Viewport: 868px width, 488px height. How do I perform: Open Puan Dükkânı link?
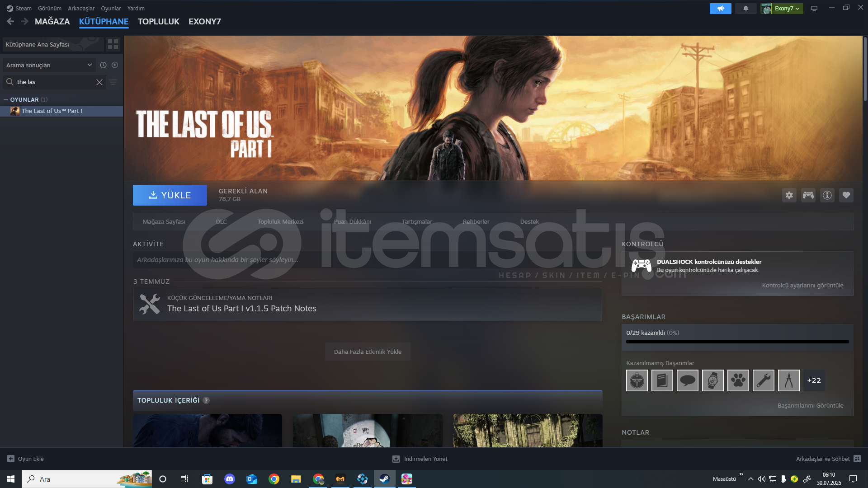coord(353,222)
